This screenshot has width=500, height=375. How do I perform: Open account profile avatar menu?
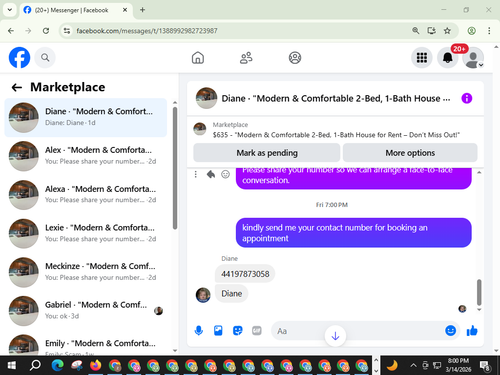473,58
